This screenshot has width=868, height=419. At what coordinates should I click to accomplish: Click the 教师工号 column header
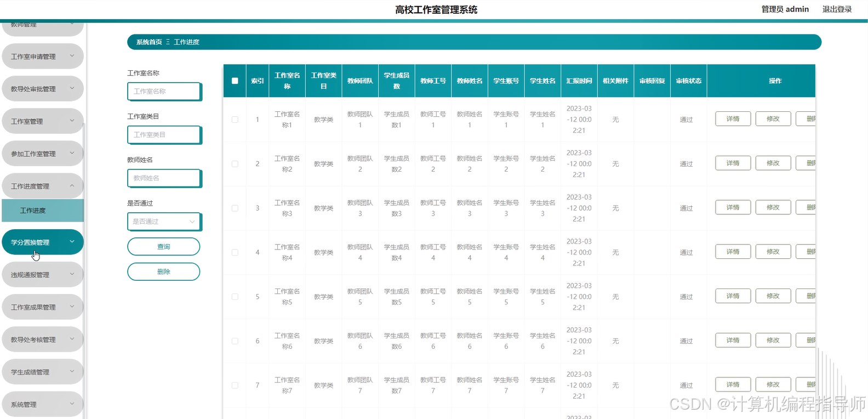pos(433,81)
